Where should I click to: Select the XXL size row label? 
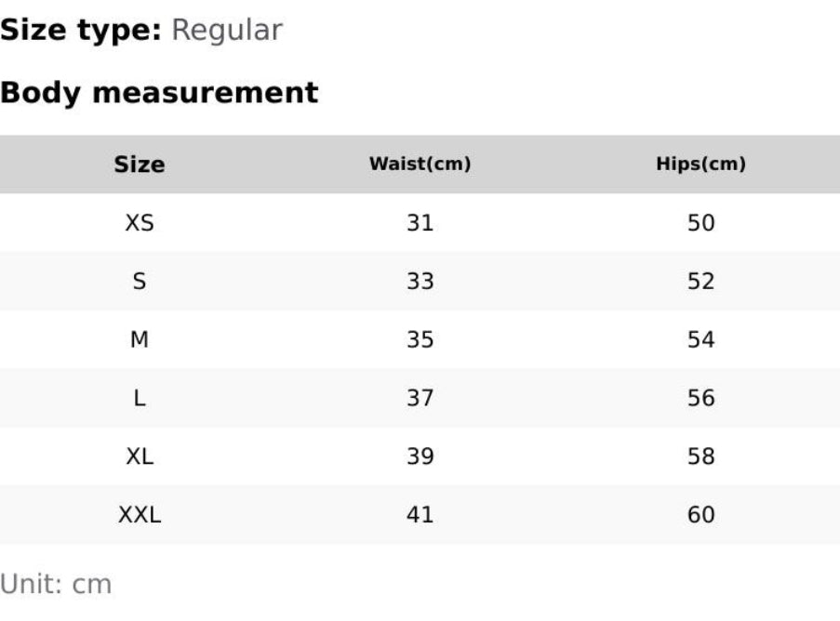(140, 515)
